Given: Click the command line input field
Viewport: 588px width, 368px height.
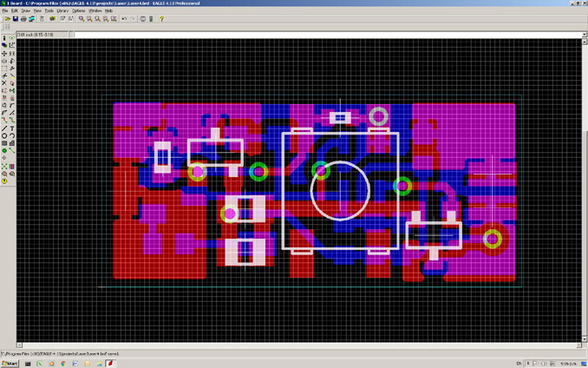Looking at the screenshot, I should [x=328, y=35].
